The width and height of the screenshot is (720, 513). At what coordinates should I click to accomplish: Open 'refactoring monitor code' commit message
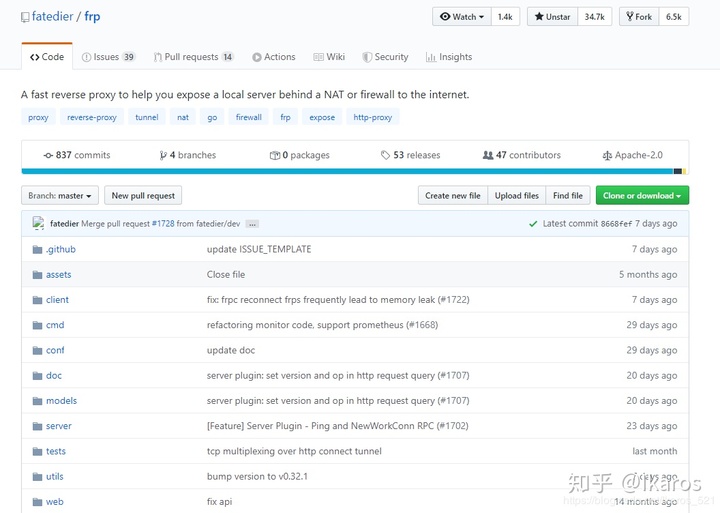(322, 325)
